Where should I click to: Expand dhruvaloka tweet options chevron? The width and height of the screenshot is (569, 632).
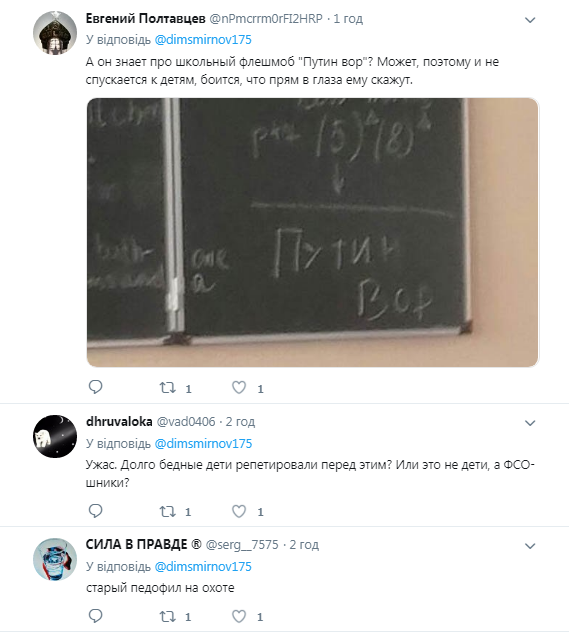(530, 423)
